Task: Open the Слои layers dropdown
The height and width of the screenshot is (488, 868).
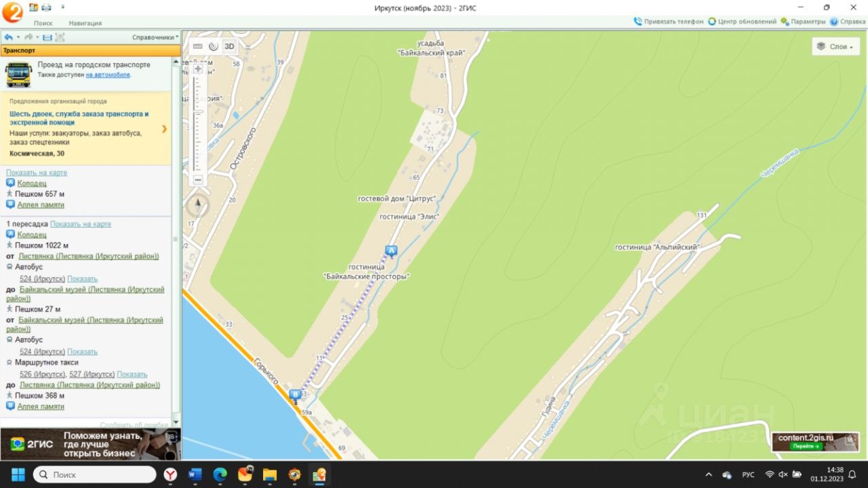Action: pos(835,46)
